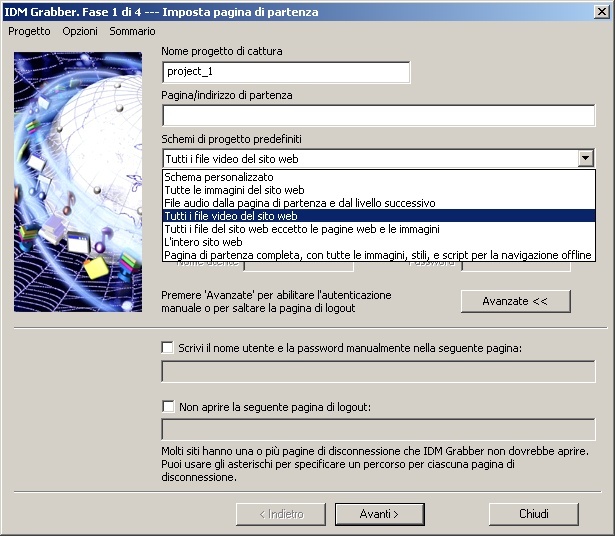The image size is (615, 536).
Task: Click the Chiudi button
Action: pos(533,514)
